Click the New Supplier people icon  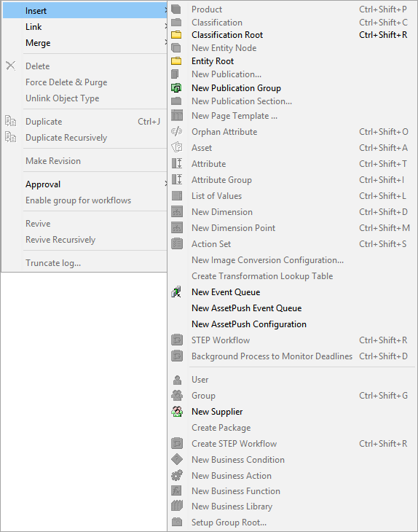[x=177, y=412]
